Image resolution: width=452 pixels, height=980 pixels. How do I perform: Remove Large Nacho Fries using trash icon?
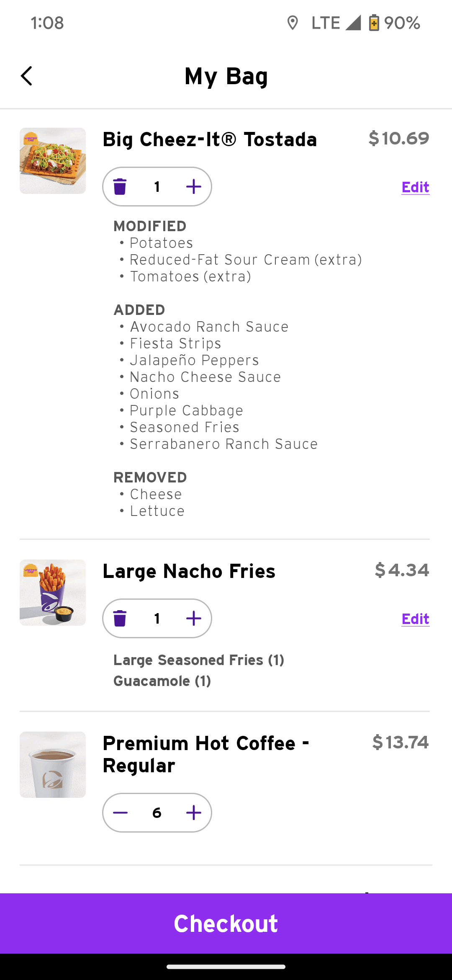(x=120, y=619)
